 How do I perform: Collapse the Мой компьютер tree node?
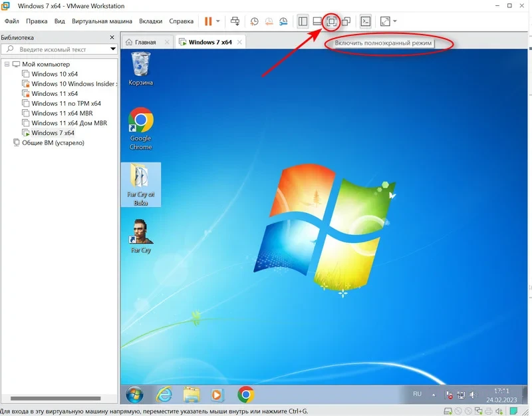click(x=7, y=64)
